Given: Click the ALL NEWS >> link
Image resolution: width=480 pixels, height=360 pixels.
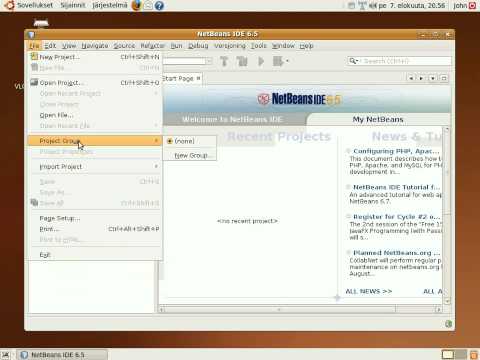Looking at the screenshot, I should pyautogui.click(x=369, y=291).
